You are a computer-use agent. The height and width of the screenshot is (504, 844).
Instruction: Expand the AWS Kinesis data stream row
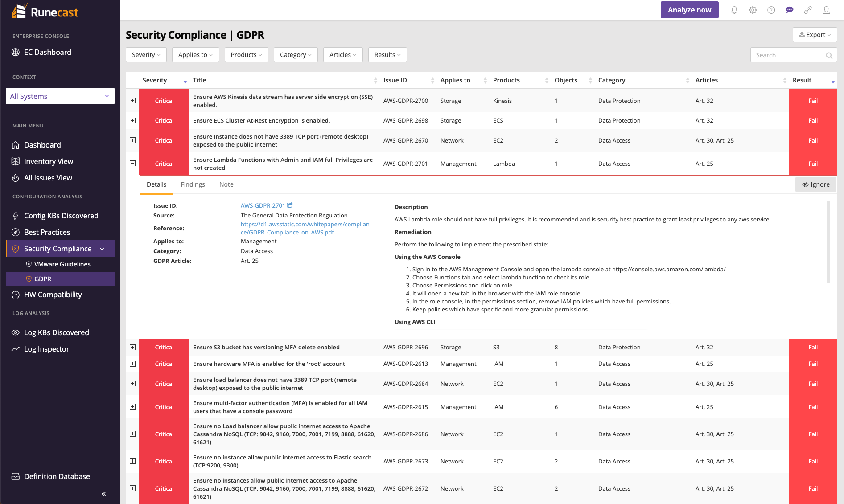pyautogui.click(x=132, y=101)
